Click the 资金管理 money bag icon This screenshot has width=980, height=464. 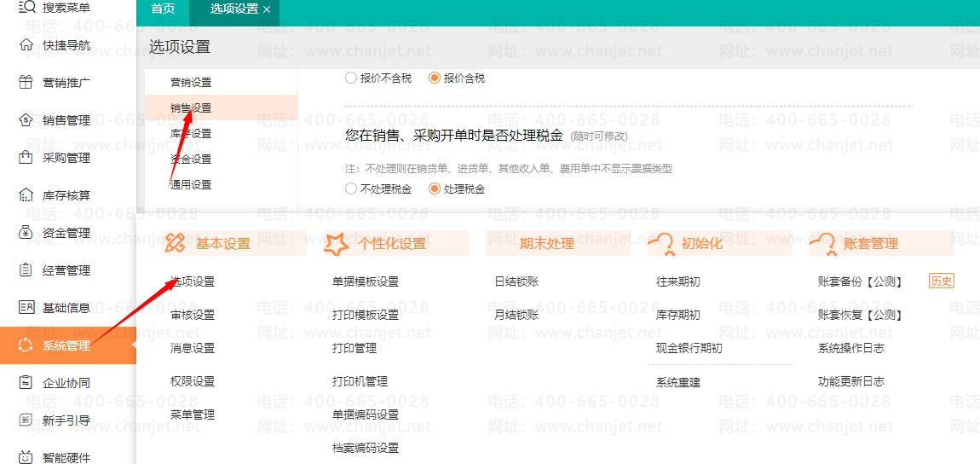[26, 233]
